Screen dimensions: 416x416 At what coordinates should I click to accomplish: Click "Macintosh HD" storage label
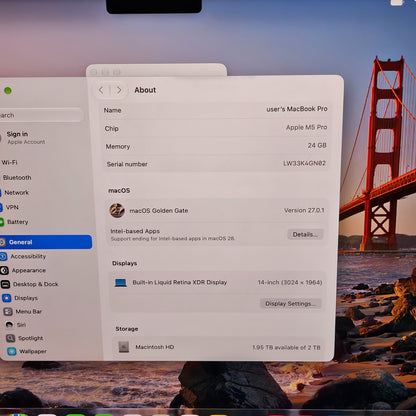(155, 347)
